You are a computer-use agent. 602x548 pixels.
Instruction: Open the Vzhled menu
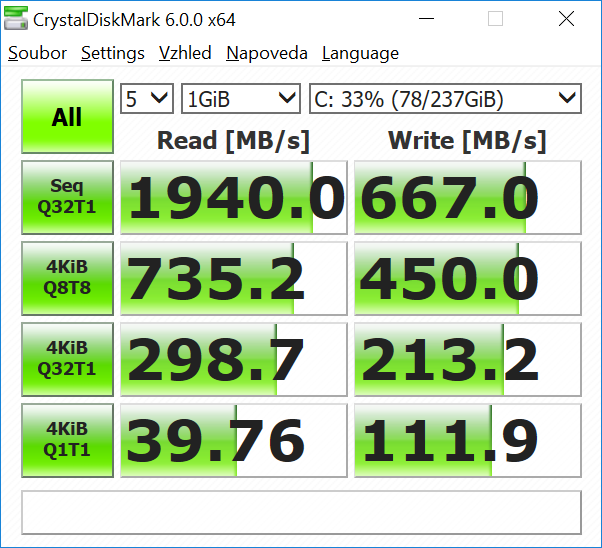point(185,54)
